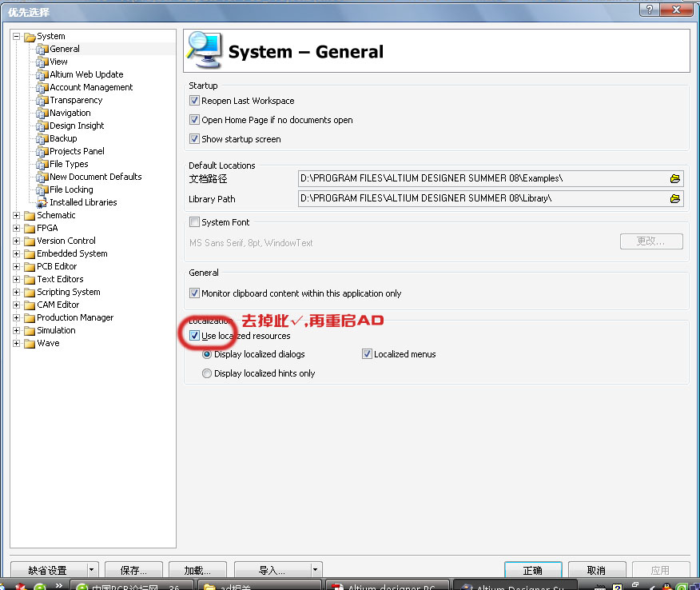This screenshot has height=590, width=700.
Task: Select Display localized hints only option
Action: [x=207, y=373]
